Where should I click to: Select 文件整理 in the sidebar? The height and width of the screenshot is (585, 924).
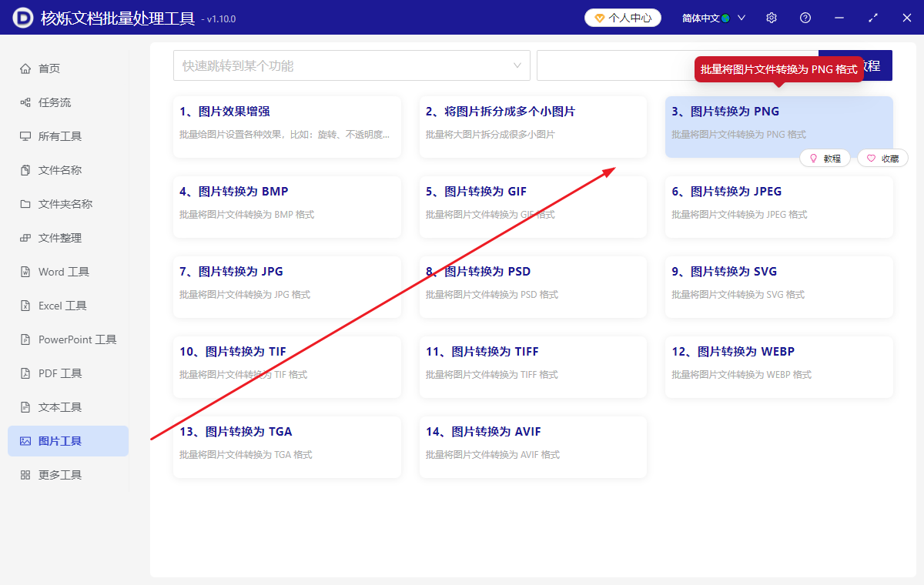pyautogui.click(x=68, y=238)
